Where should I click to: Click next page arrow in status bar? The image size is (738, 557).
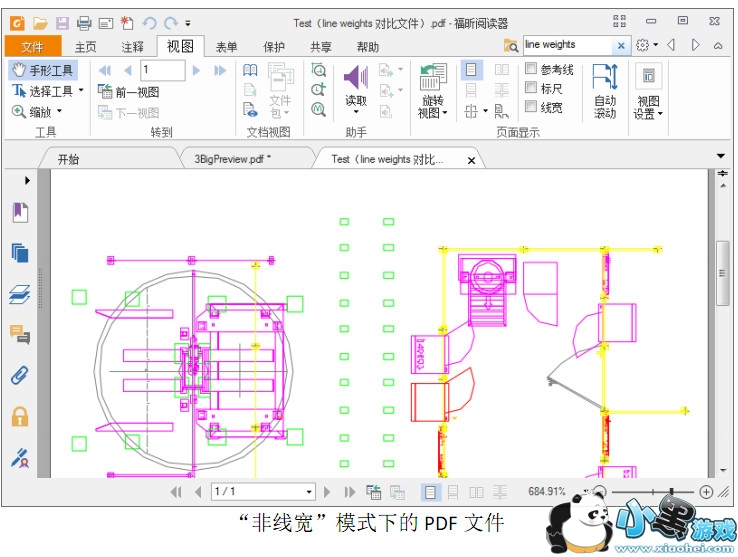(x=327, y=492)
